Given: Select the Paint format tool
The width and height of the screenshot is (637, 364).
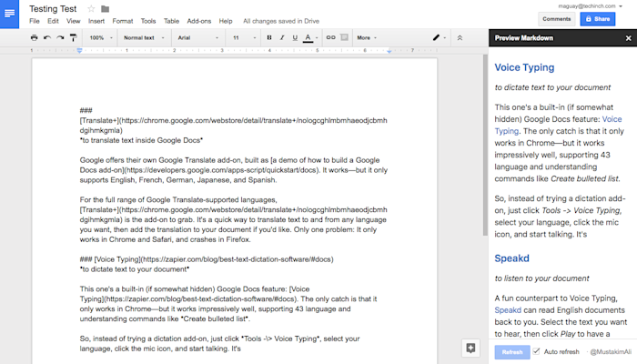Looking at the screenshot, I should coord(73,38).
